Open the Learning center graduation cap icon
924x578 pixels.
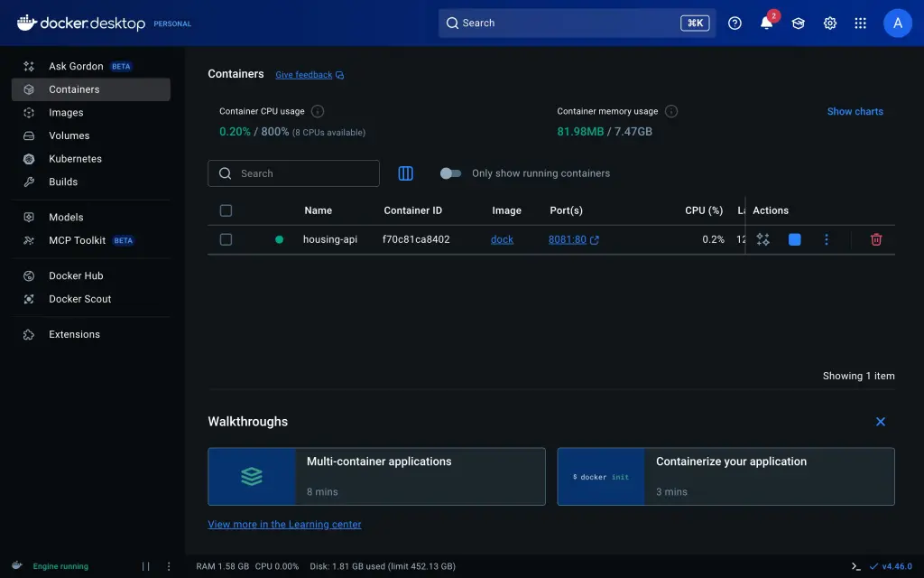click(798, 23)
